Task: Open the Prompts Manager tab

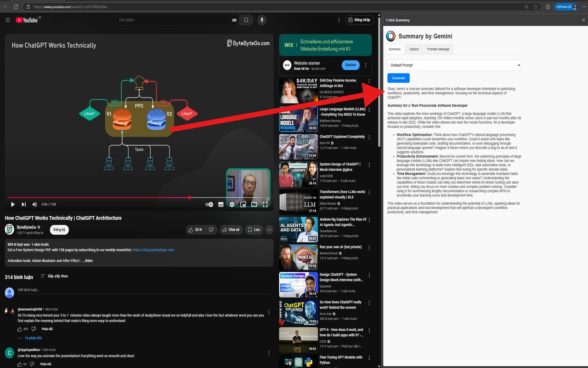Action: pyautogui.click(x=438, y=49)
